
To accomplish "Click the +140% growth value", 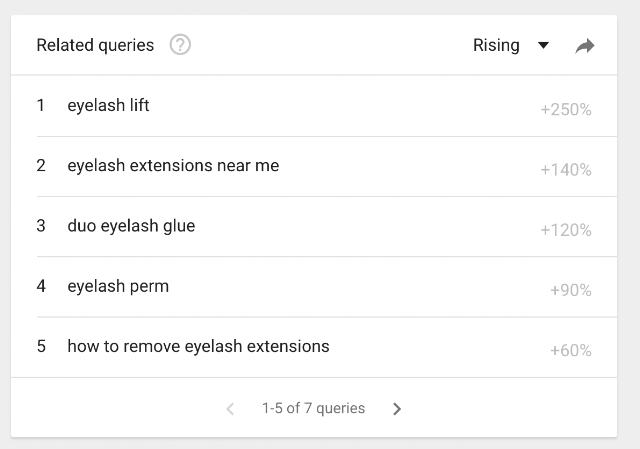I will click(x=566, y=170).
